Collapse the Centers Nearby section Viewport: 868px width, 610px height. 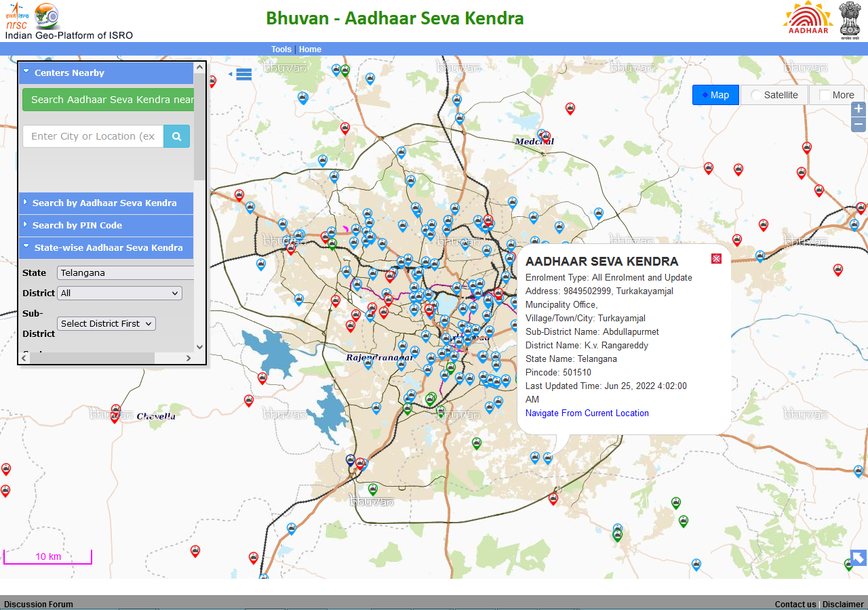click(x=106, y=73)
